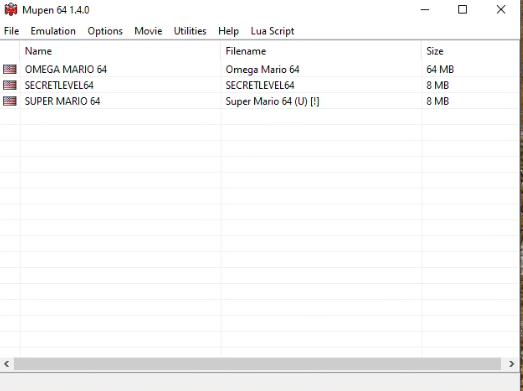Image resolution: width=523 pixels, height=391 pixels.
Task: Select the SECRETLEVEL64 ROM name
Action: pyautogui.click(x=59, y=85)
